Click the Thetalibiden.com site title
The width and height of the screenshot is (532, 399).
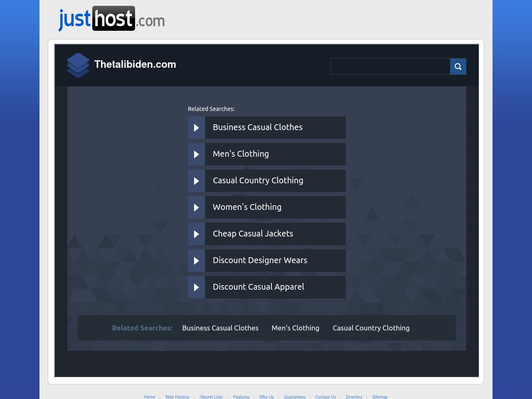tap(135, 64)
